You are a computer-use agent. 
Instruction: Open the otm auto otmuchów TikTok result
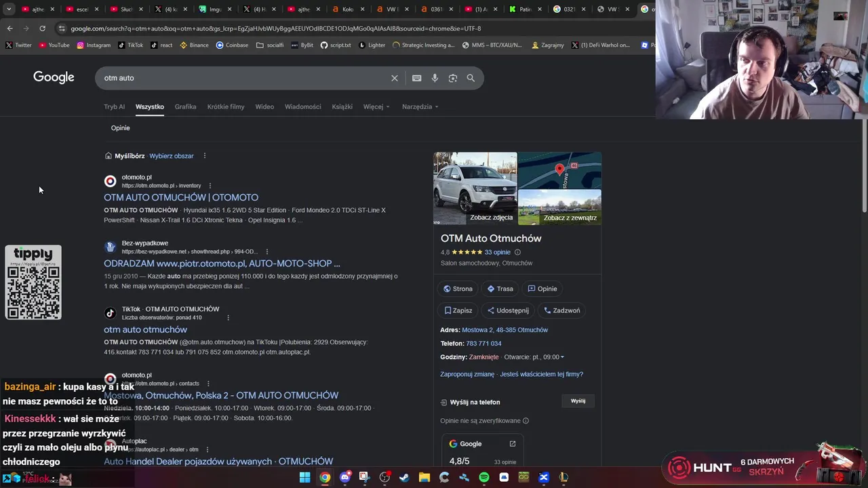tap(145, 329)
